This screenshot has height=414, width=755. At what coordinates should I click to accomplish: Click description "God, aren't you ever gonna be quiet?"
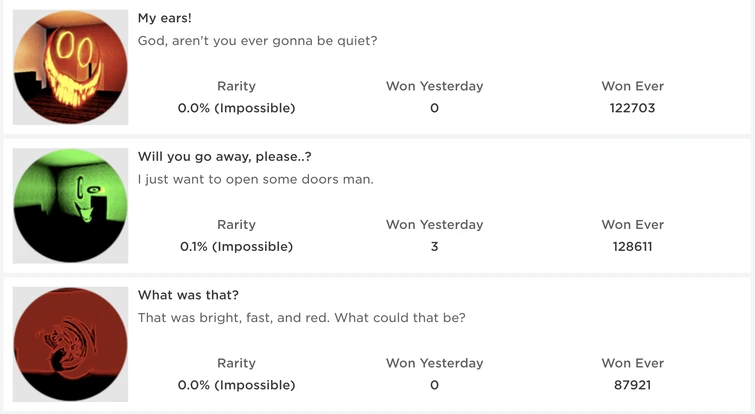coord(257,41)
